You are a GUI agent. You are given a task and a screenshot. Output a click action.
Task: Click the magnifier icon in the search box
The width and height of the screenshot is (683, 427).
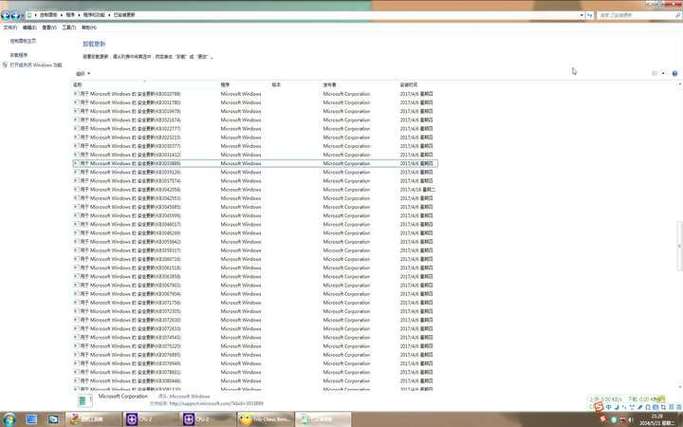(x=678, y=15)
